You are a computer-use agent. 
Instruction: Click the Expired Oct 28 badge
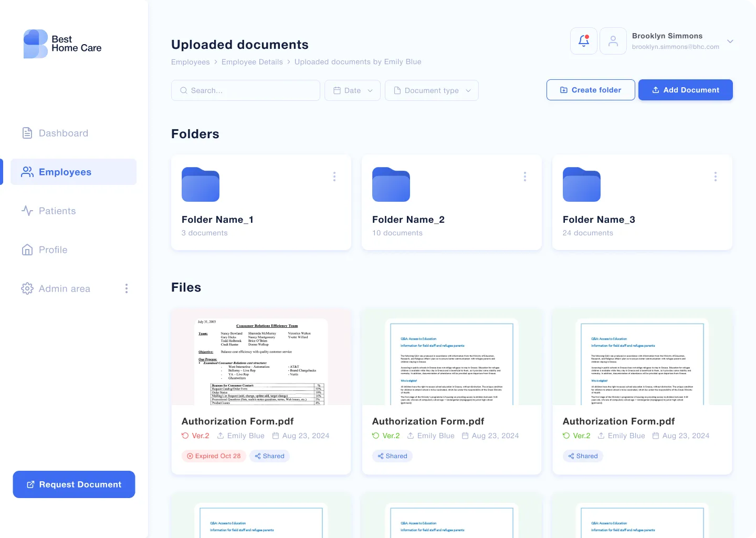tap(213, 456)
